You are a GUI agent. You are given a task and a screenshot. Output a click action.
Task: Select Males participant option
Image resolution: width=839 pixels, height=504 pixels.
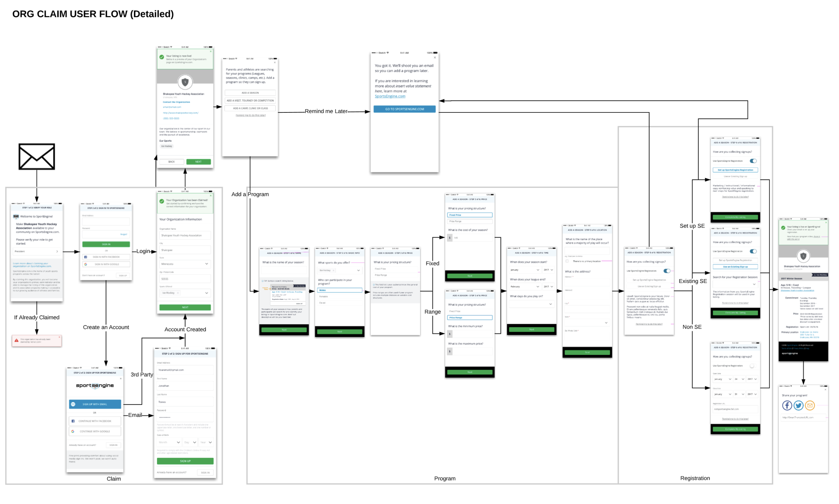pos(339,290)
